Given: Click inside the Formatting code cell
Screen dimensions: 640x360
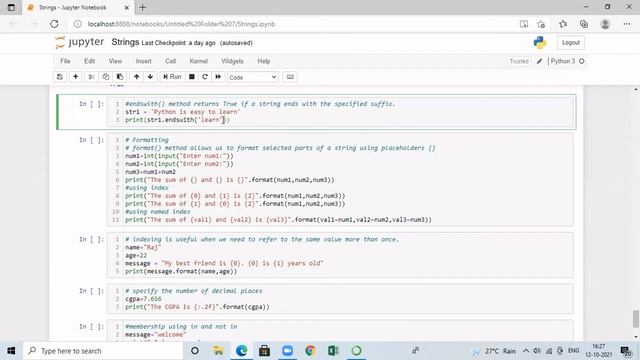Looking at the screenshot, I should pos(340,180).
